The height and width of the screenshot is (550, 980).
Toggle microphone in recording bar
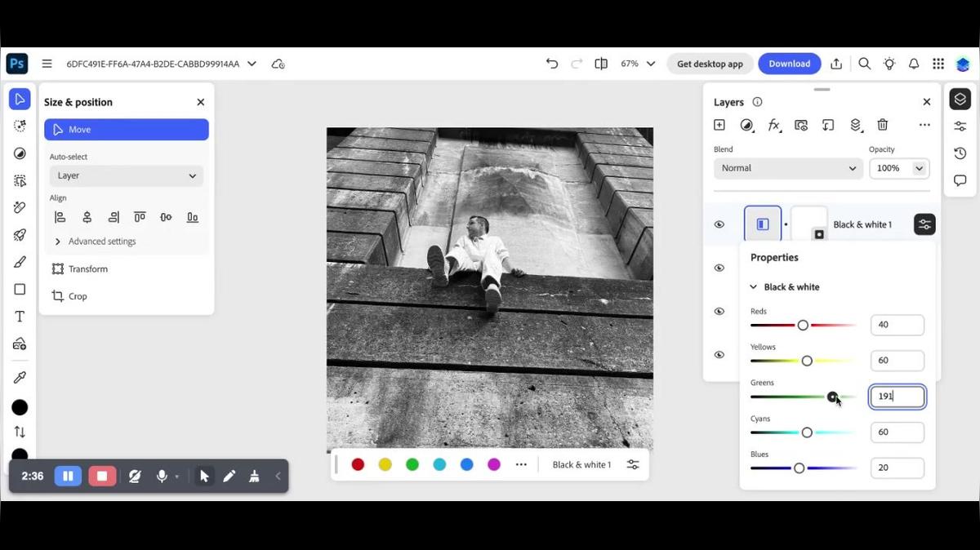point(162,476)
